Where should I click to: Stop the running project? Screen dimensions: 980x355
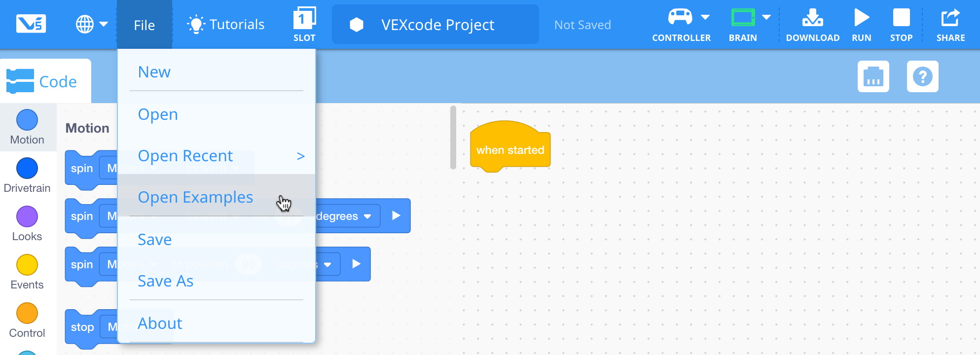pos(901,17)
